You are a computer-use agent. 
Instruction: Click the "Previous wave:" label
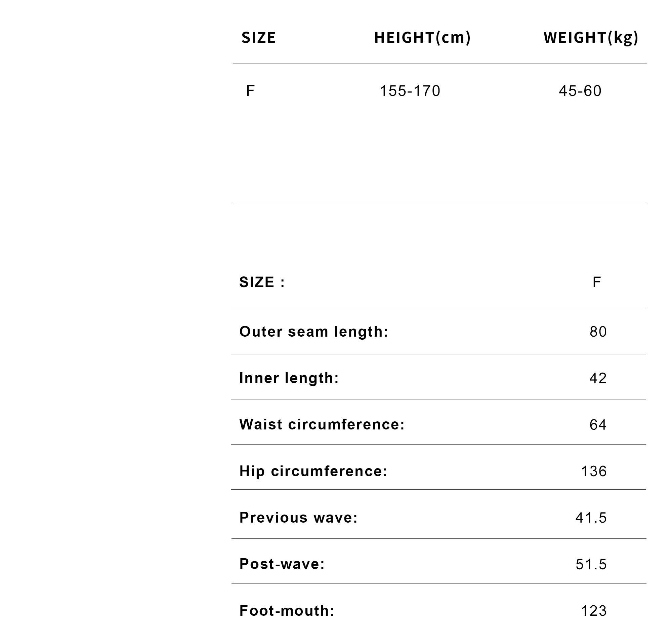tap(298, 517)
